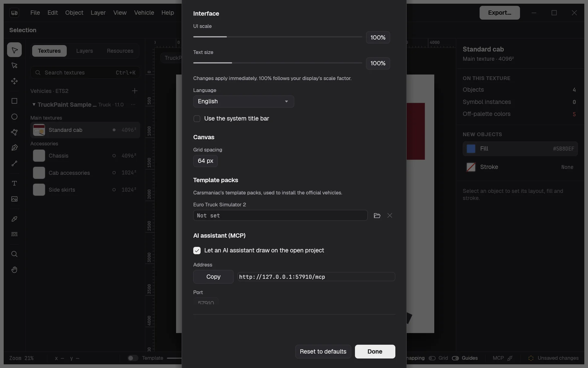This screenshot has height=368, width=588.
Task: Select the Line tool
Action: point(14,163)
